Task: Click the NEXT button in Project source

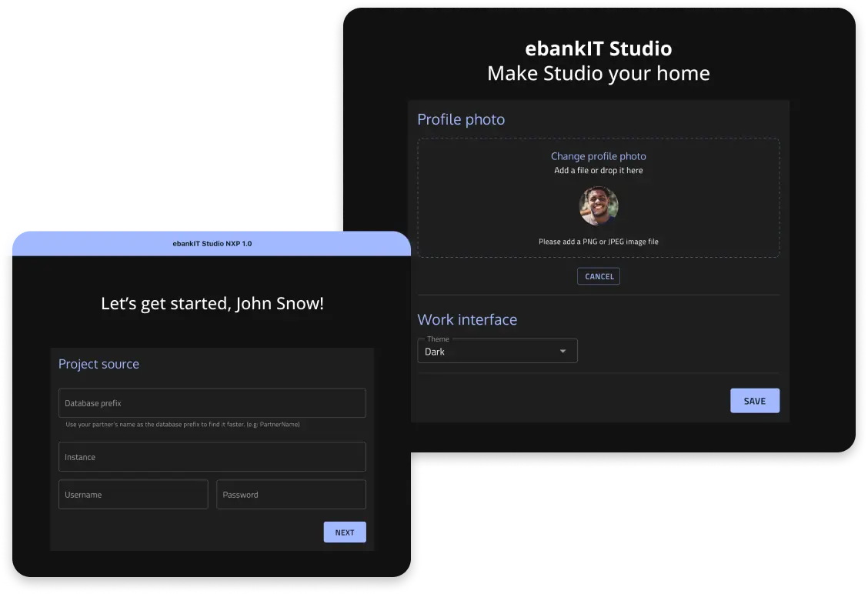Action: pos(344,532)
